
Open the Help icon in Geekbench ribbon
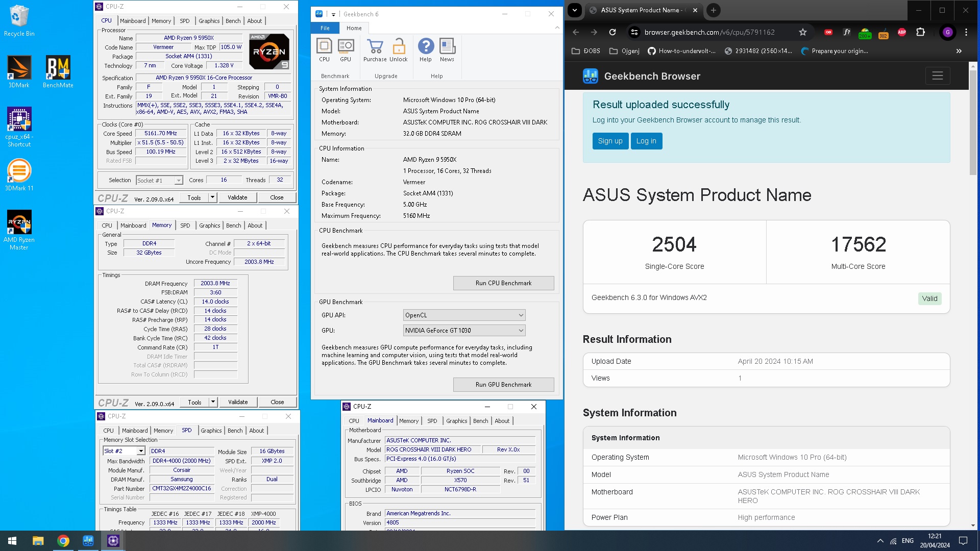(426, 50)
